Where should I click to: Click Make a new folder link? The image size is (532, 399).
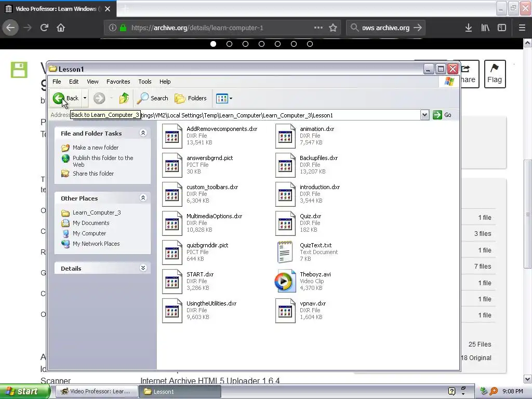[96, 148]
